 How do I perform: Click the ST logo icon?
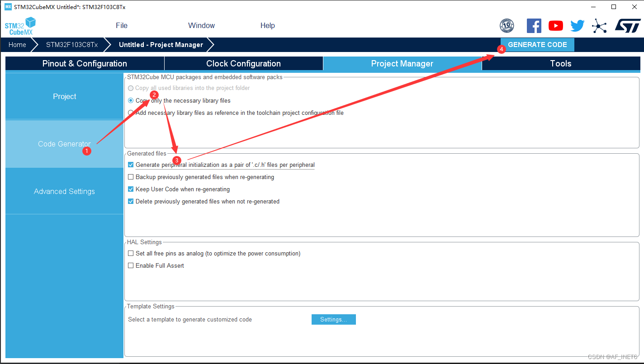(x=628, y=26)
